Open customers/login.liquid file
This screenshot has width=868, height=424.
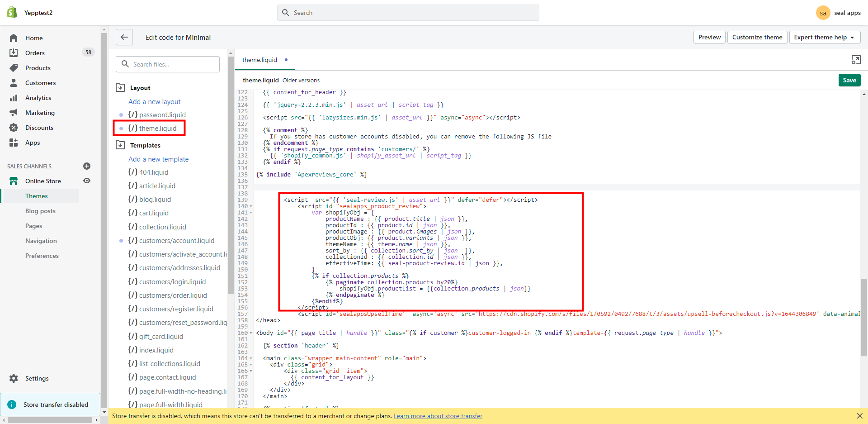(167, 282)
